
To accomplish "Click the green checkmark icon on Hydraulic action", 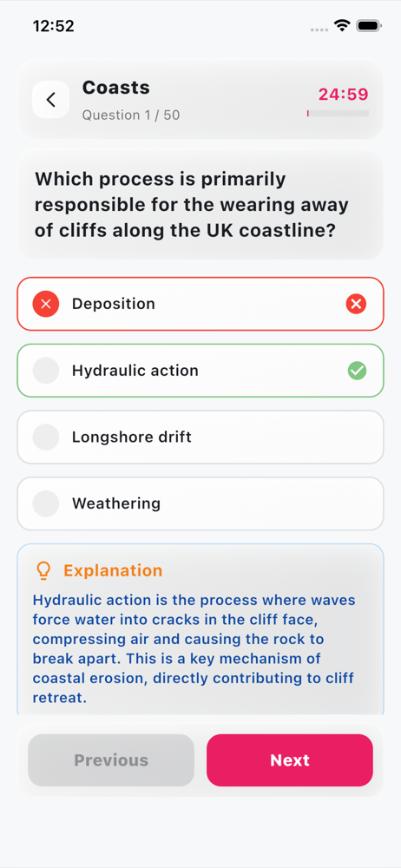I will pyautogui.click(x=358, y=371).
